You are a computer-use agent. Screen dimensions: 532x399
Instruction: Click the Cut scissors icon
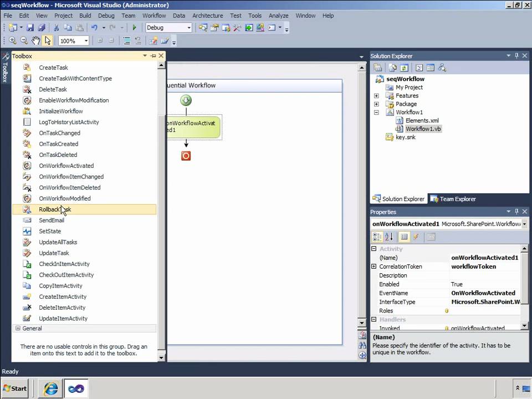click(57, 28)
